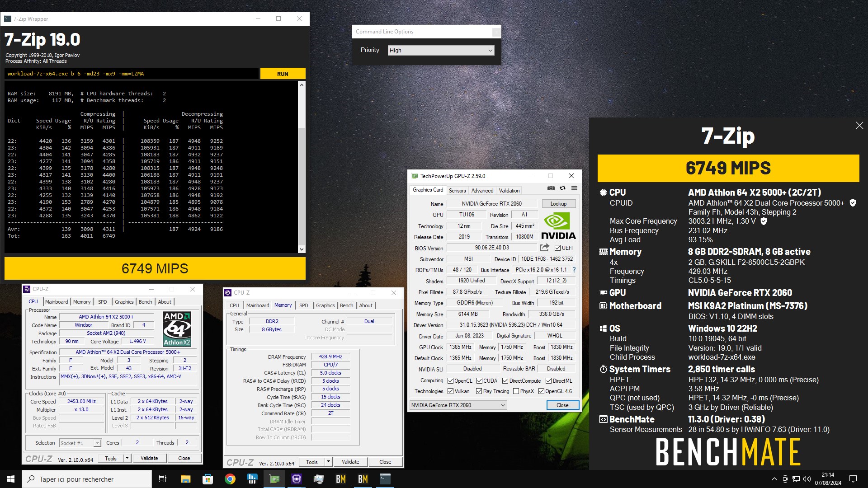Screen dimensions: 868x488
Task: Expand the Tools arrow in Memory CPU-Z window
Action: click(x=328, y=462)
